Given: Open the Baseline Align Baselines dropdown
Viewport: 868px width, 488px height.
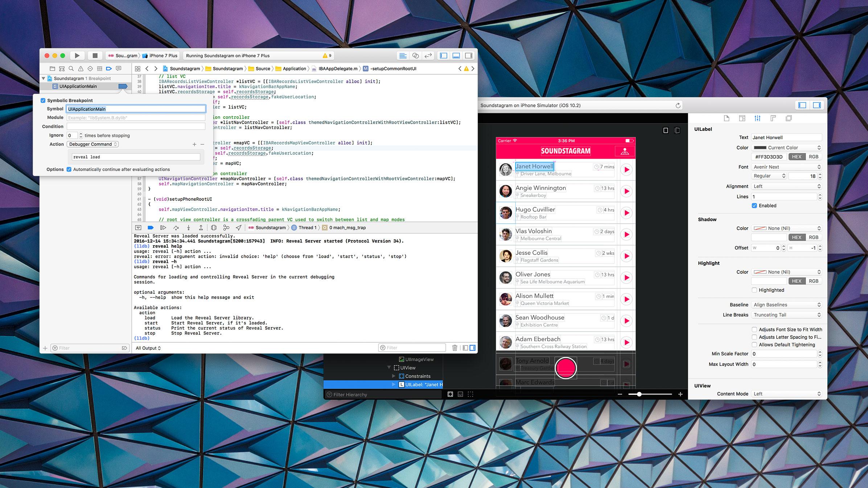Looking at the screenshot, I should pyautogui.click(x=786, y=305).
